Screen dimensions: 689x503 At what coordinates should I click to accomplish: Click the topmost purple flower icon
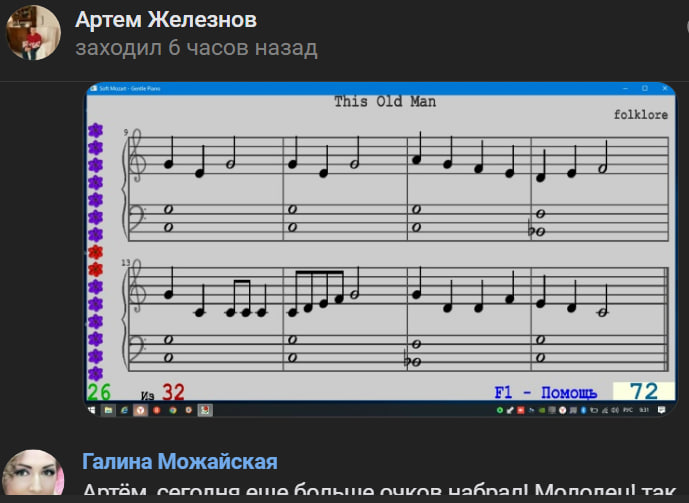[x=95, y=131]
